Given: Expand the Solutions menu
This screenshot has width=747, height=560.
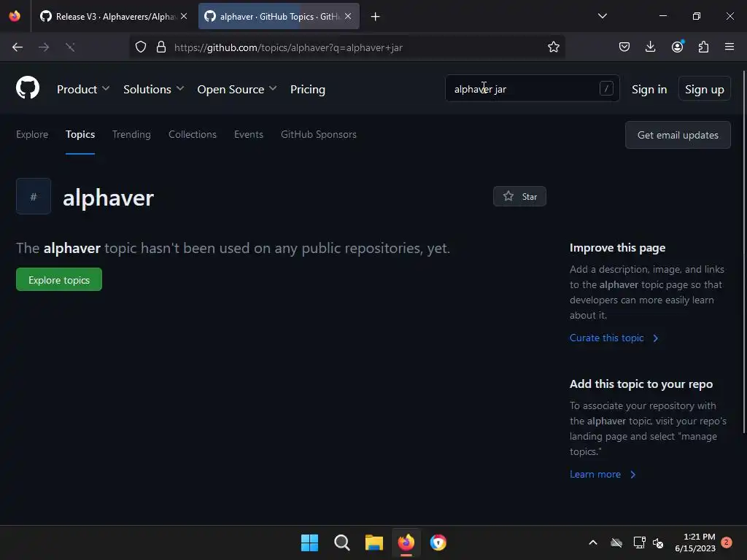Looking at the screenshot, I should (153, 89).
